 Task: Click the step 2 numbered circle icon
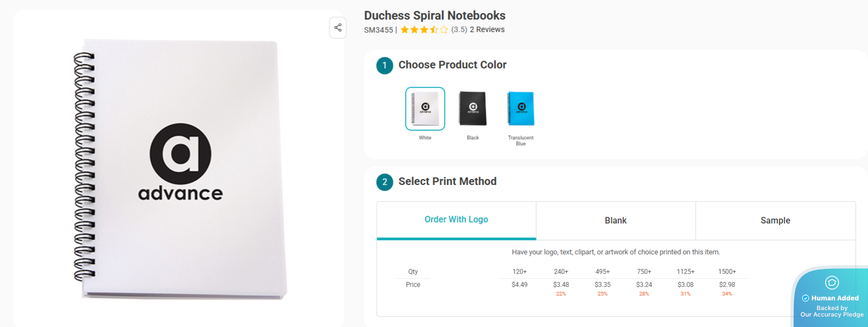[384, 182]
